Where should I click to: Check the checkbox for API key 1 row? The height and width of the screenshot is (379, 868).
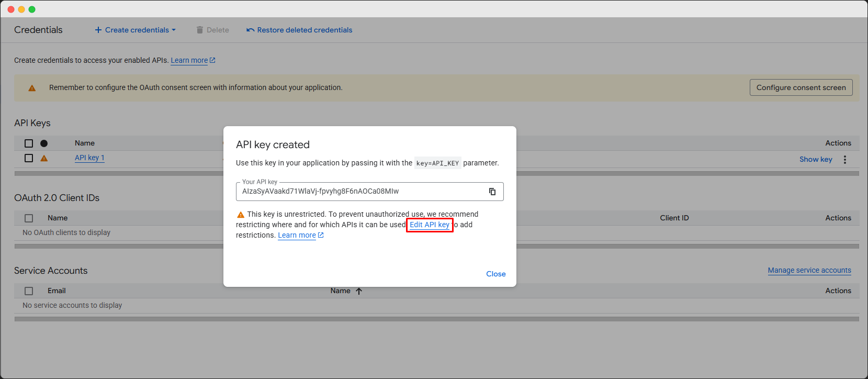[x=29, y=158]
